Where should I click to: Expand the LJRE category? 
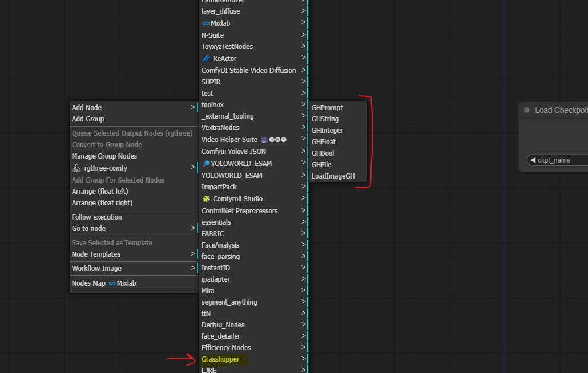tap(253, 370)
